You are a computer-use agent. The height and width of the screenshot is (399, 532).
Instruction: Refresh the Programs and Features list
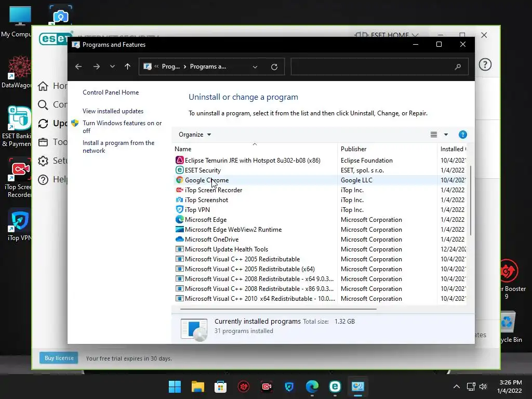pos(274,67)
